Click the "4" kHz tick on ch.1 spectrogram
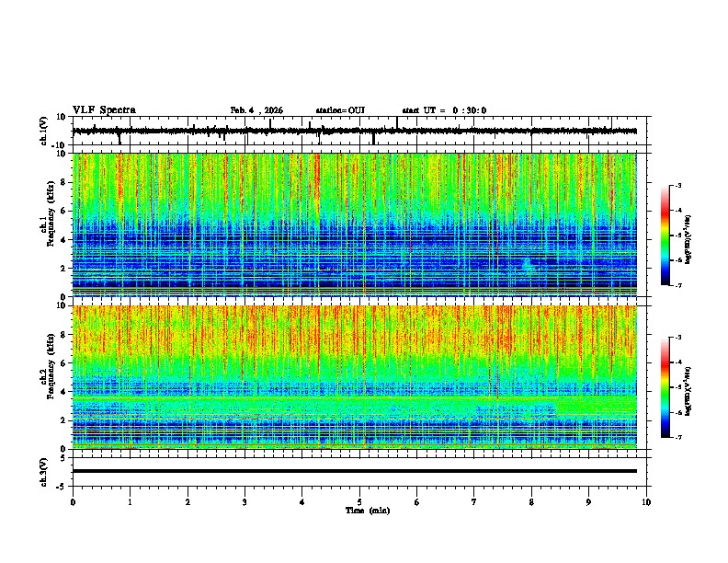The height and width of the screenshot is (563, 728). pyautogui.click(x=63, y=240)
